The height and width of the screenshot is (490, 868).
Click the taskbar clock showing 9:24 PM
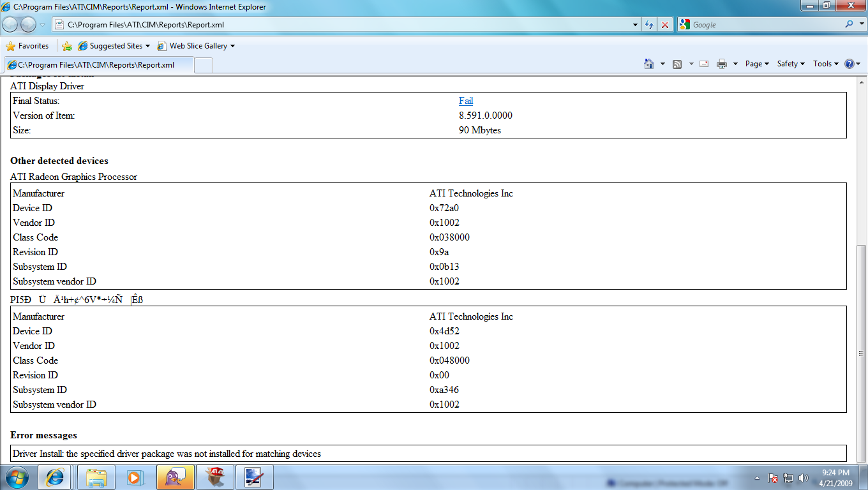835,477
